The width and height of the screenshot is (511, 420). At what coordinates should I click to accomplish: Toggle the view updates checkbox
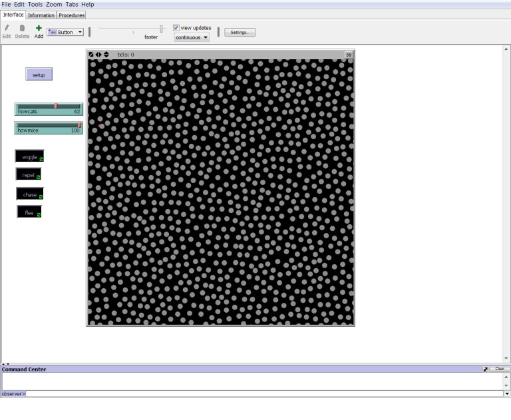click(x=176, y=28)
